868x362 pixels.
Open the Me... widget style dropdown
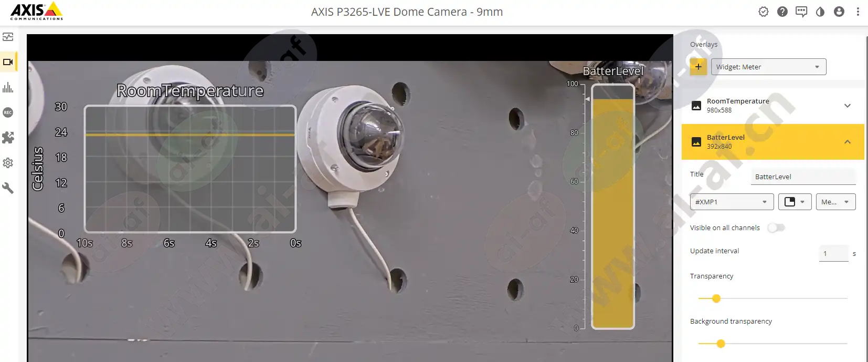[836, 202]
